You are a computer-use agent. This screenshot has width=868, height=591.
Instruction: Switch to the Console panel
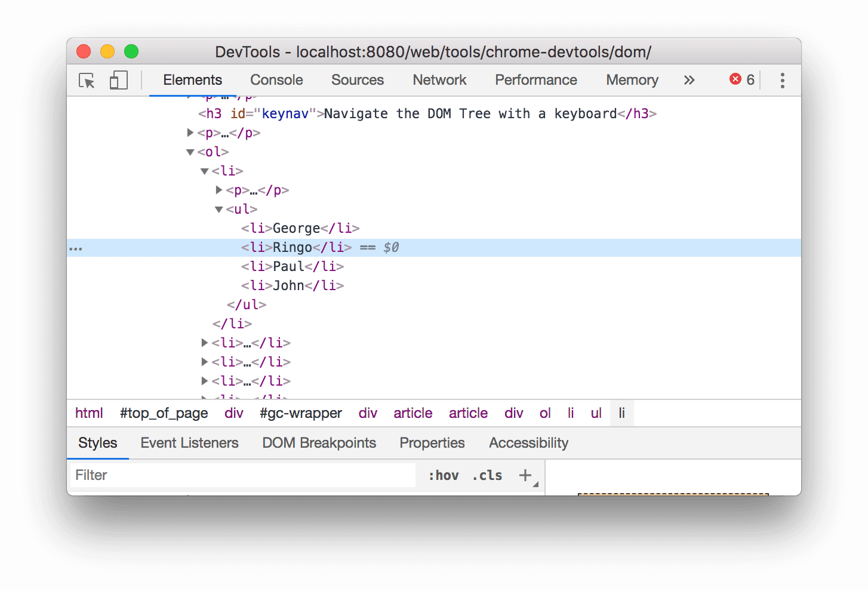pyautogui.click(x=276, y=79)
